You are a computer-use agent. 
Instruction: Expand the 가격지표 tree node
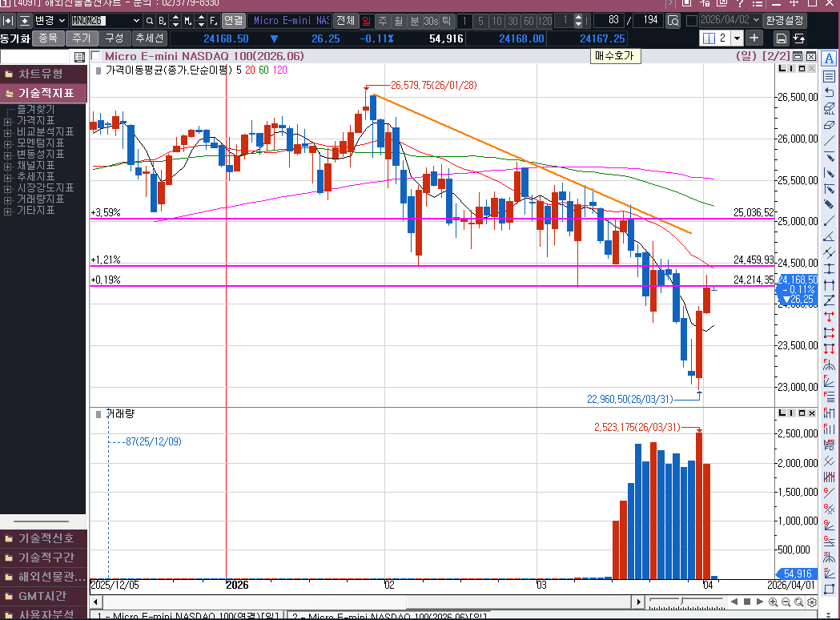7,120
